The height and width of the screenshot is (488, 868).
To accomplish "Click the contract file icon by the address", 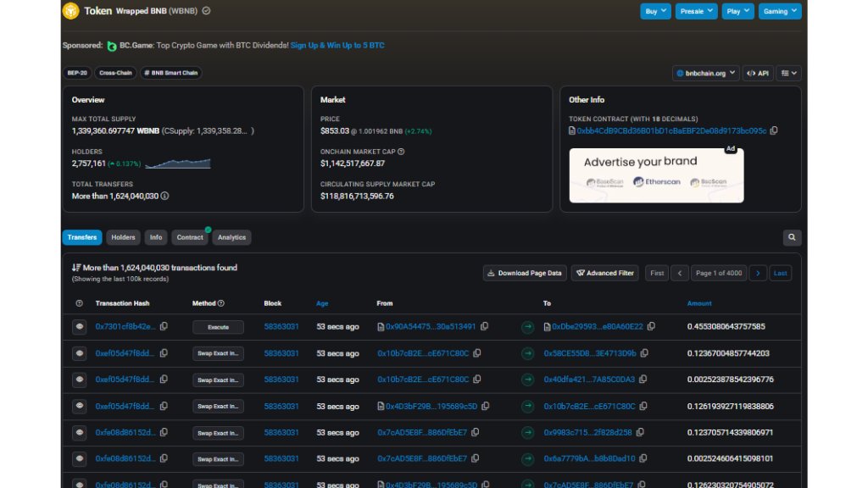I will [572, 130].
